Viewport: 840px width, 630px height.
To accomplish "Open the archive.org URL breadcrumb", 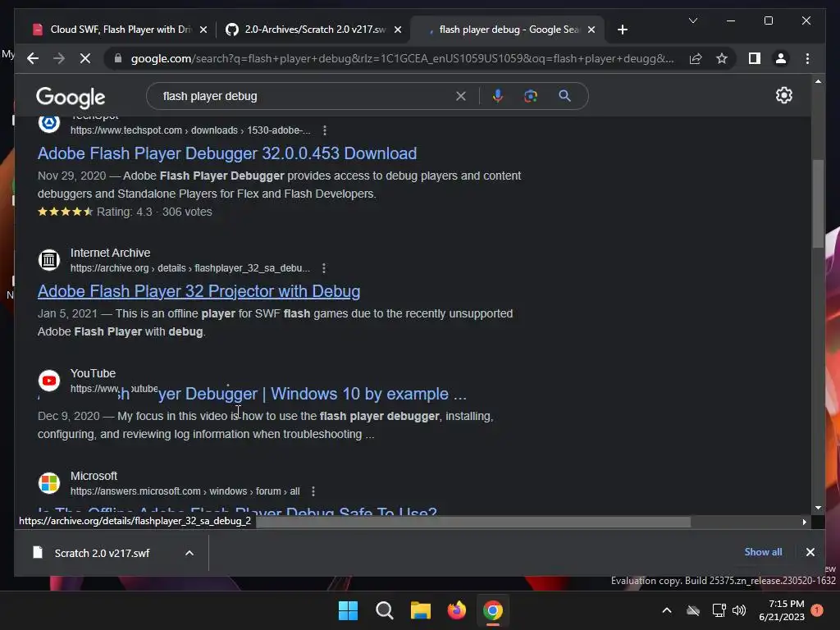I will pyautogui.click(x=190, y=268).
